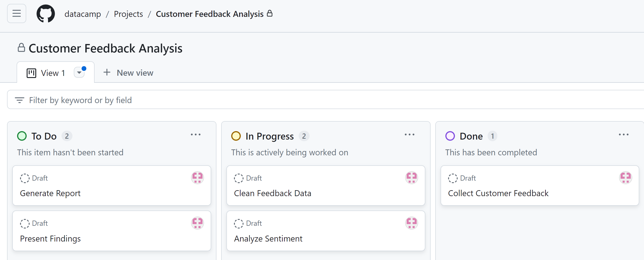The width and height of the screenshot is (644, 260).
Task: Add a New view tab
Action: coord(128,73)
